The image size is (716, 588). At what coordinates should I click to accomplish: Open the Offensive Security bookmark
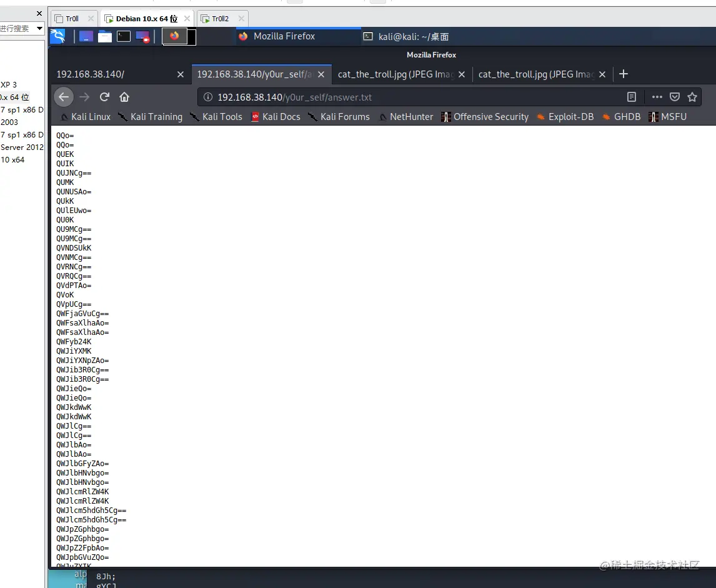click(485, 117)
